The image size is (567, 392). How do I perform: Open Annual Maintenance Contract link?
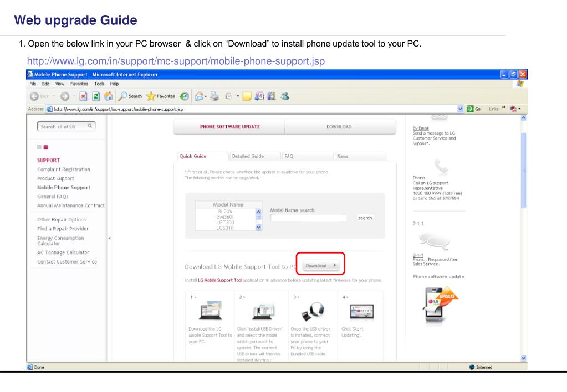pyautogui.click(x=71, y=205)
